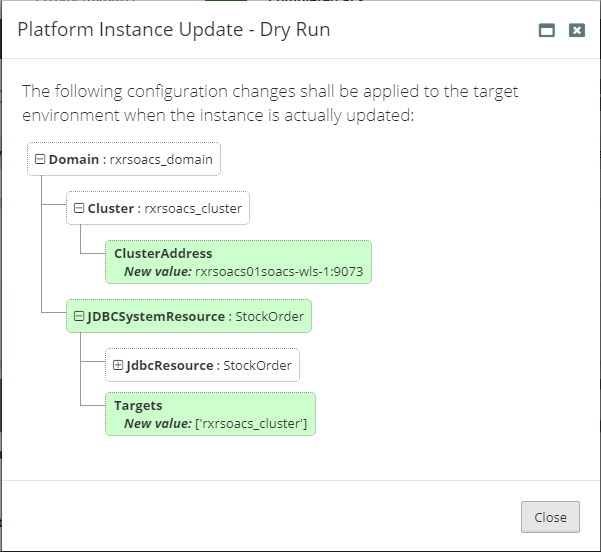Close dialog using title bar X icon
The width and height of the screenshot is (601, 552).
pos(576,31)
